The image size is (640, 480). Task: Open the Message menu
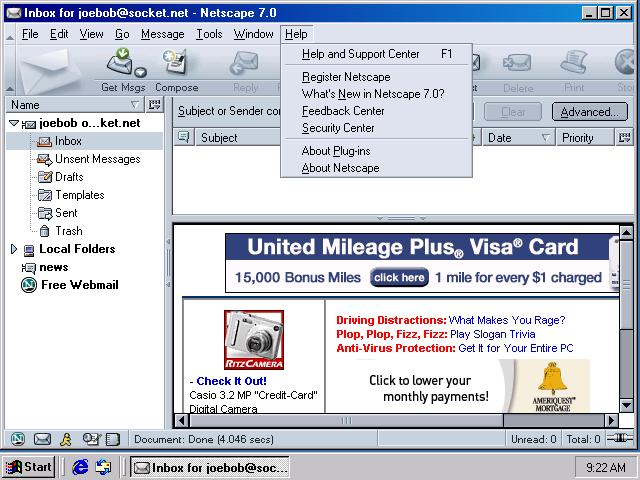(x=162, y=34)
